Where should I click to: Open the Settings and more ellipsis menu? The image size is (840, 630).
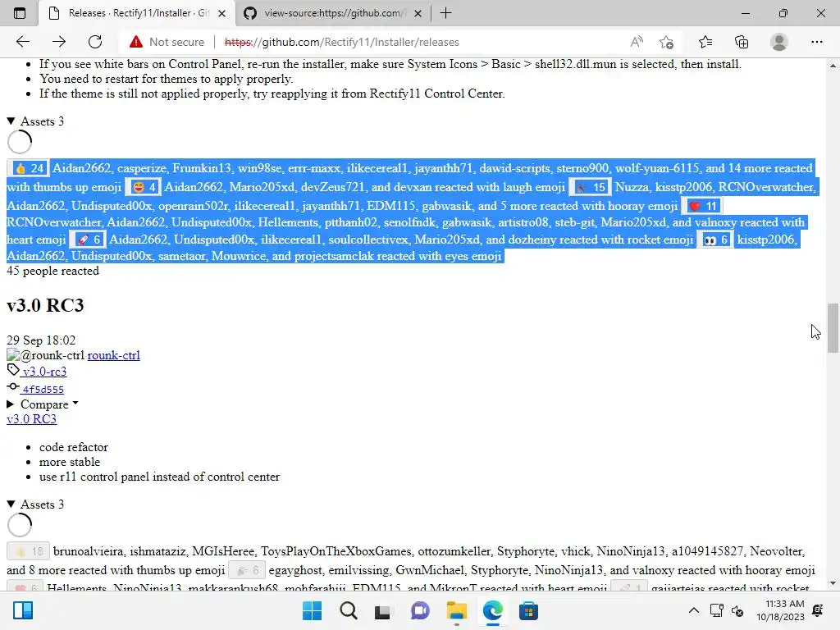(816, 42)
